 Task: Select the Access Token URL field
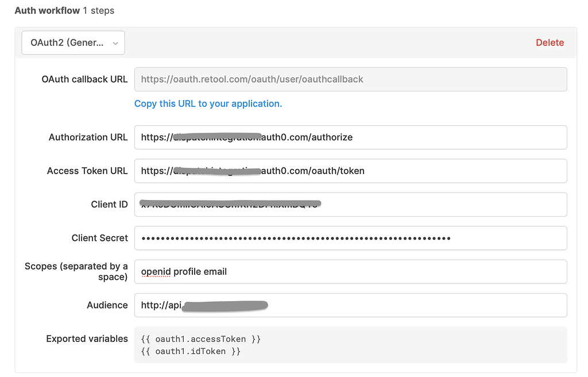click(x=350, y=171)
